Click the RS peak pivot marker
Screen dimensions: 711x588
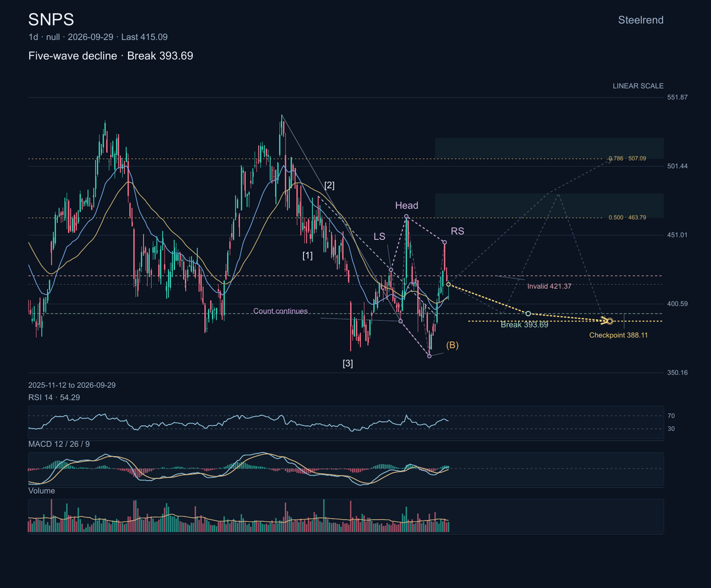tap(444, 242)
